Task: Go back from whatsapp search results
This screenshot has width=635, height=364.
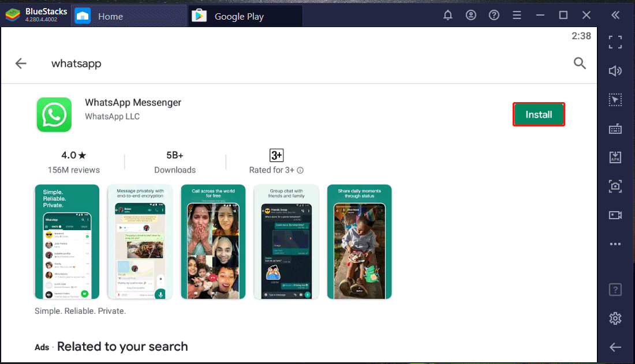Action: click(x=21, y=63)
